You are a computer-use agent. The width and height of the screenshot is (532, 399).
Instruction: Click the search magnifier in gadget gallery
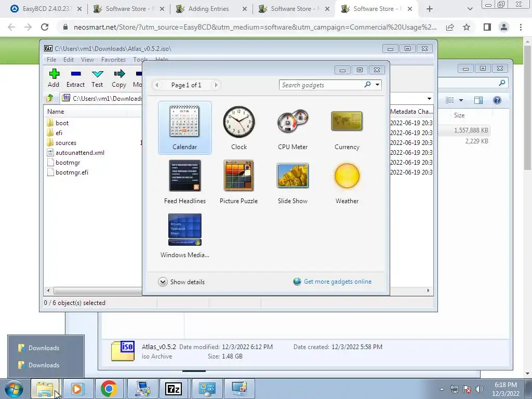[367, 85]
